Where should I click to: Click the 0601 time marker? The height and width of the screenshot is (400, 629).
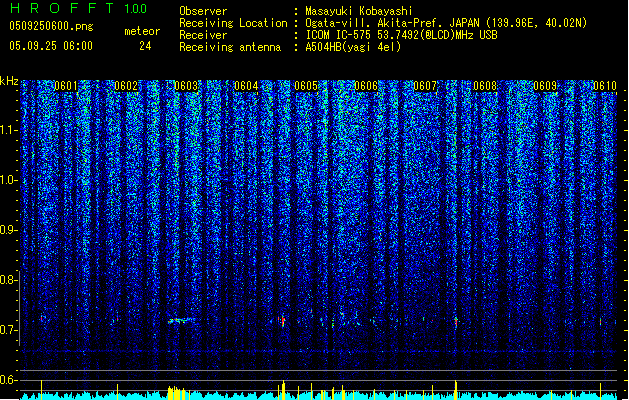coord(66,86)
